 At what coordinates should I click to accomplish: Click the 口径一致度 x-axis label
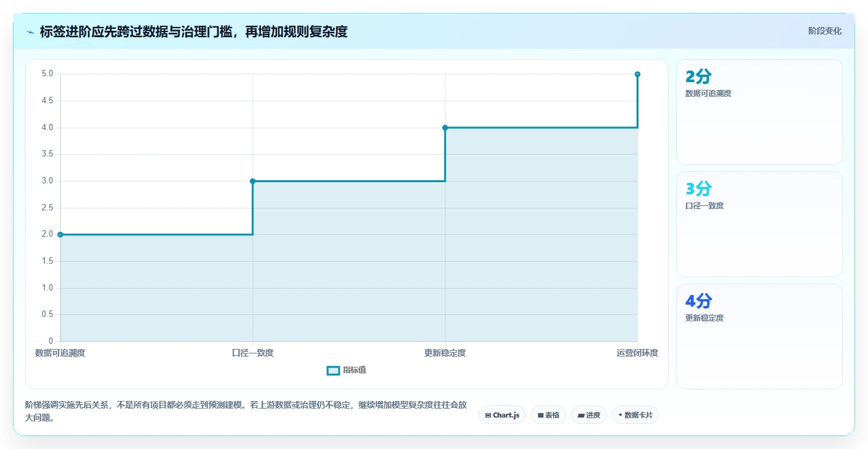[253, 353]
